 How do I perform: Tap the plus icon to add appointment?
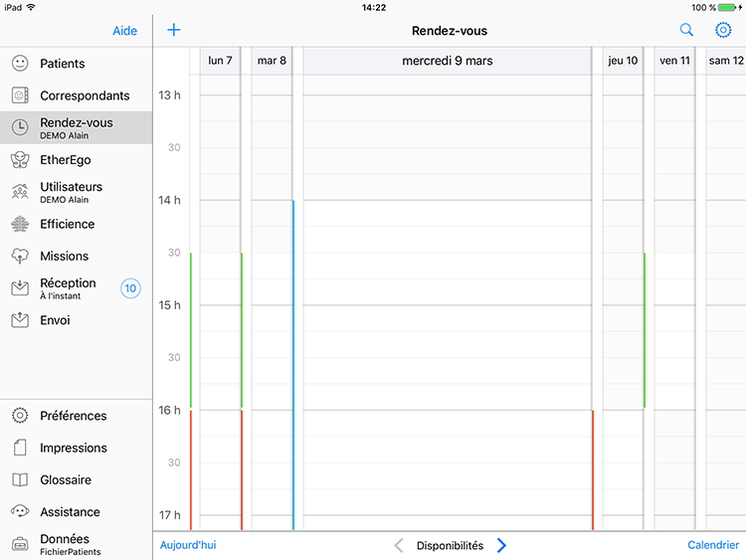[x=174, y=30]
